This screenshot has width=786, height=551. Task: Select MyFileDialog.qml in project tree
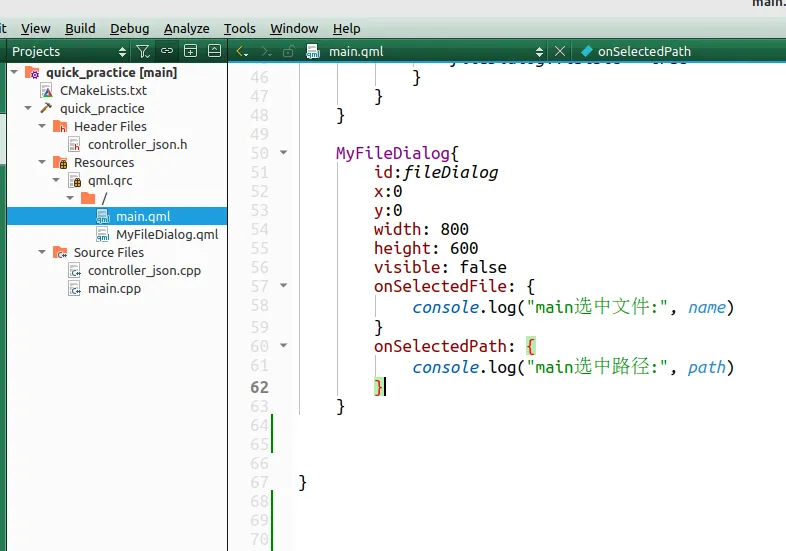167,235
